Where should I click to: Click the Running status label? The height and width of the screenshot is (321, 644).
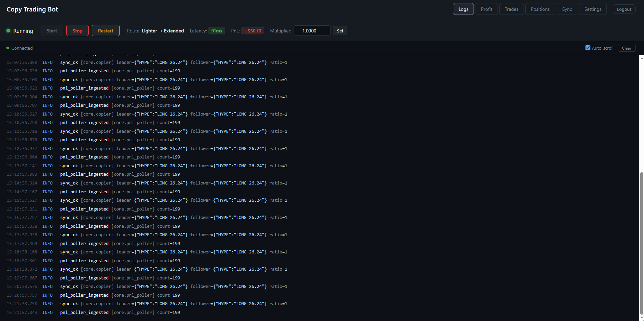[x=23, y=31]
